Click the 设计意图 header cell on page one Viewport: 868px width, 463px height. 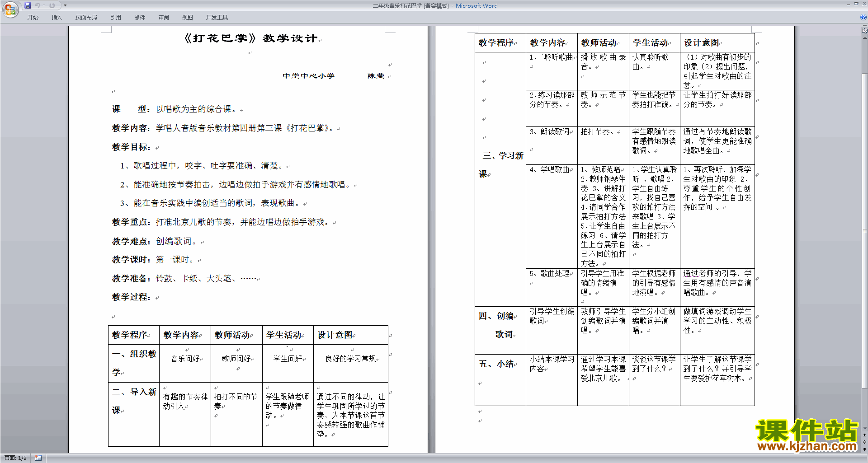pyautogui.click(x=351, y=335)
